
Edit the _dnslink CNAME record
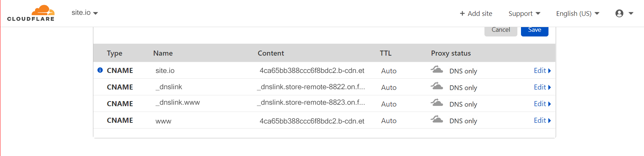(x=542, y=87)
